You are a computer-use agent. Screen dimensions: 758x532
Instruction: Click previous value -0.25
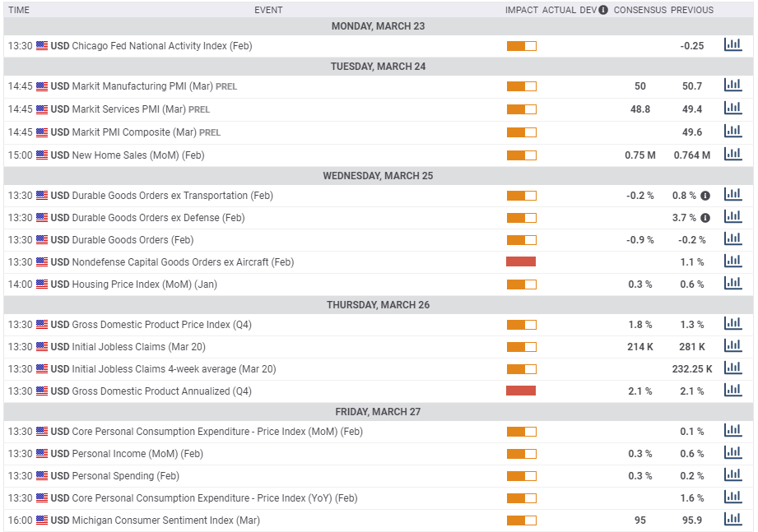coord(692,46)
